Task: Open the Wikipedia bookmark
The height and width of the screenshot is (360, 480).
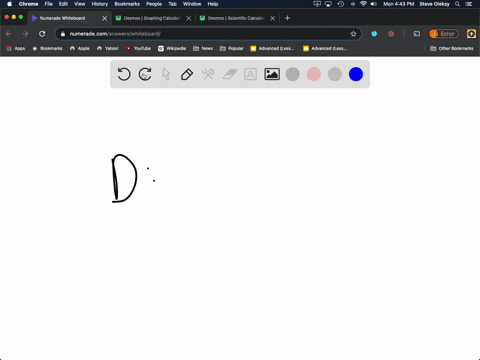Action: pos(172,48)
